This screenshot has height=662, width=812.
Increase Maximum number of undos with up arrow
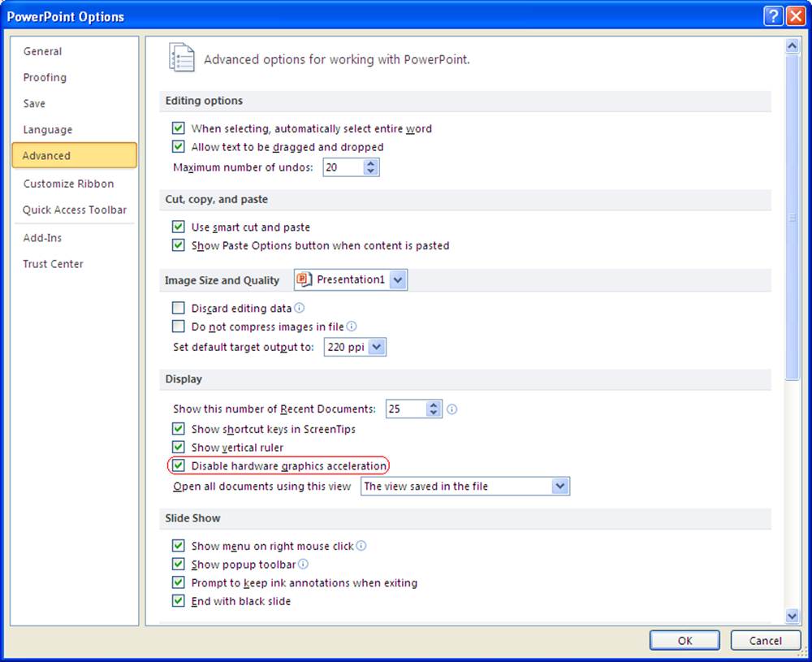coord(371,163)
